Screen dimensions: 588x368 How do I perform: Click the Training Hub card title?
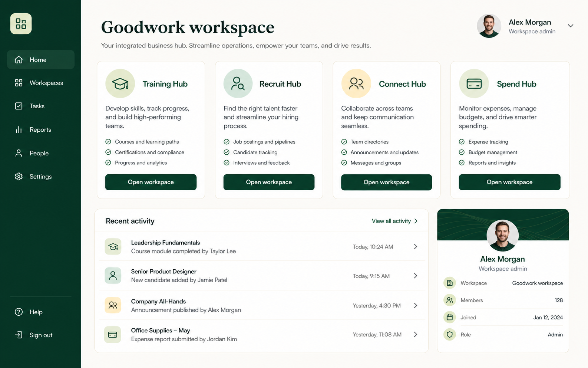[165, 84]
